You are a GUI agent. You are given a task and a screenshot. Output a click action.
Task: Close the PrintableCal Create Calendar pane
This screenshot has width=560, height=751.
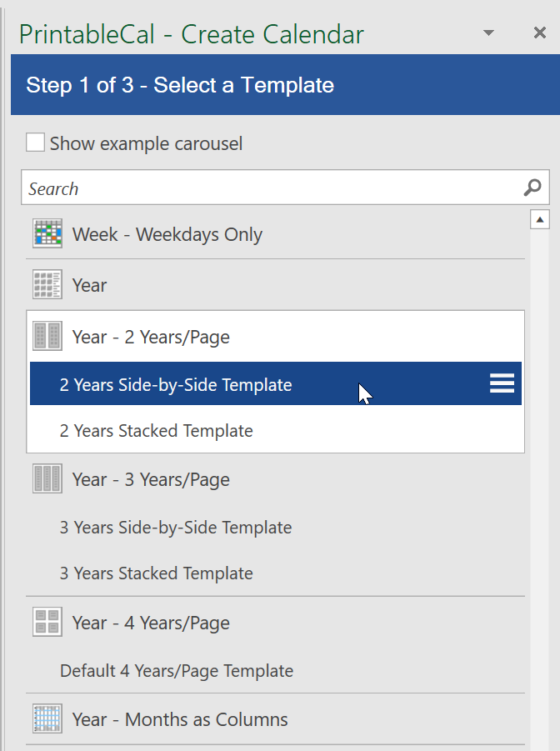pos(540,33)
